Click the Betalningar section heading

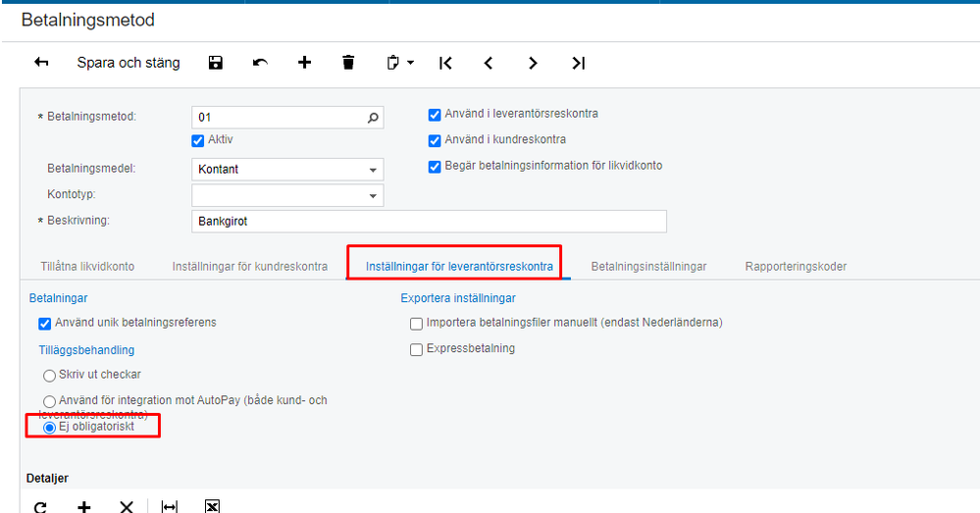tap(58, 298)
